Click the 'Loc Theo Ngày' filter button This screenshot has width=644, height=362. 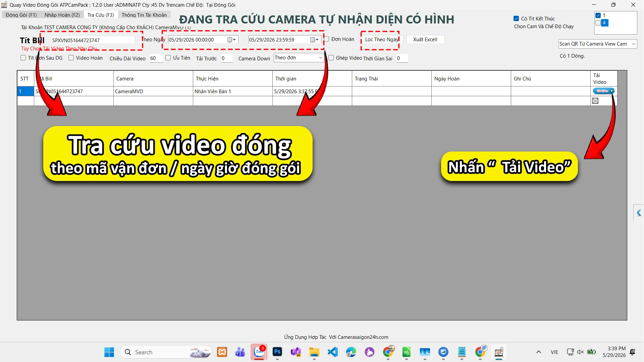click(382, 39)
